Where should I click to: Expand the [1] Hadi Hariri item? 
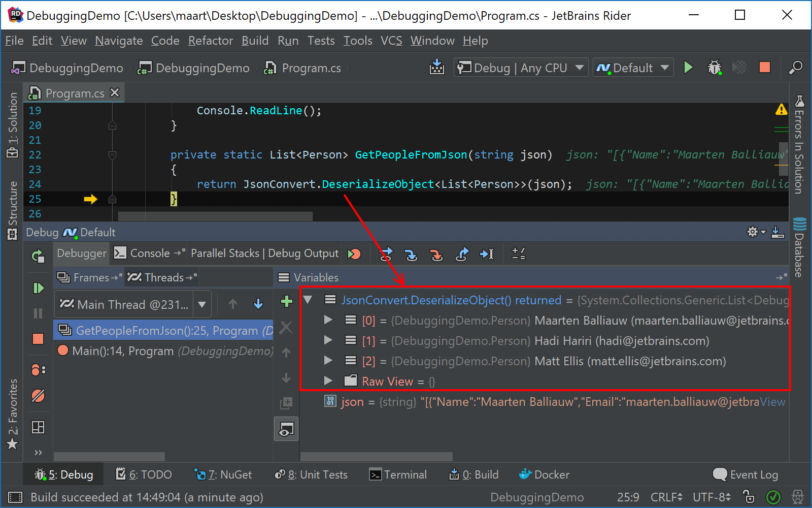pos(328,340)
